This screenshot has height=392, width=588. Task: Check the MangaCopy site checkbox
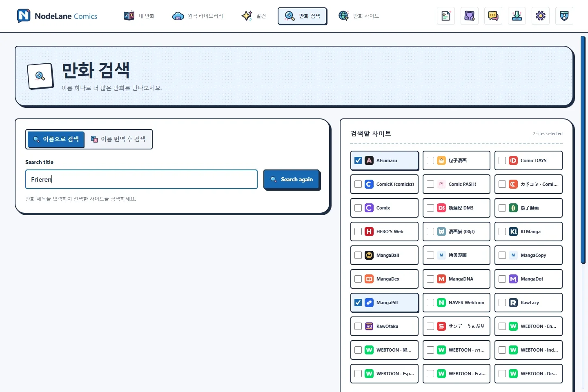coord(502,255)
